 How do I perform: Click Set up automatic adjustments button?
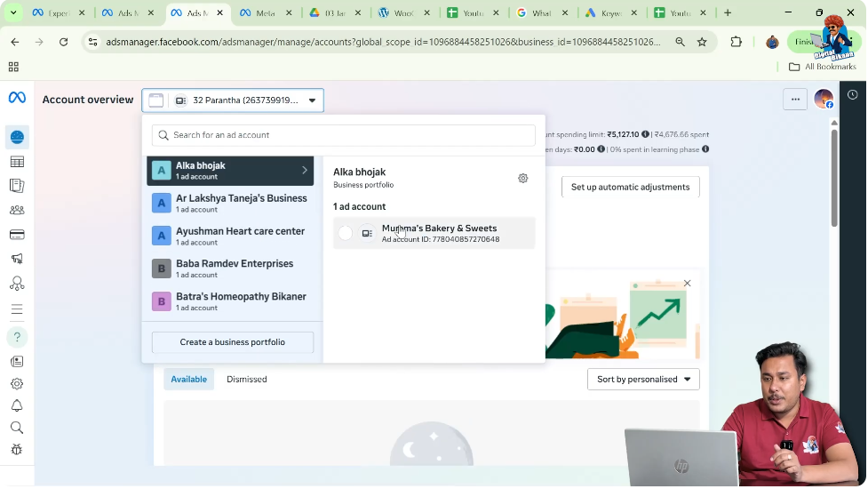(631, 188)
